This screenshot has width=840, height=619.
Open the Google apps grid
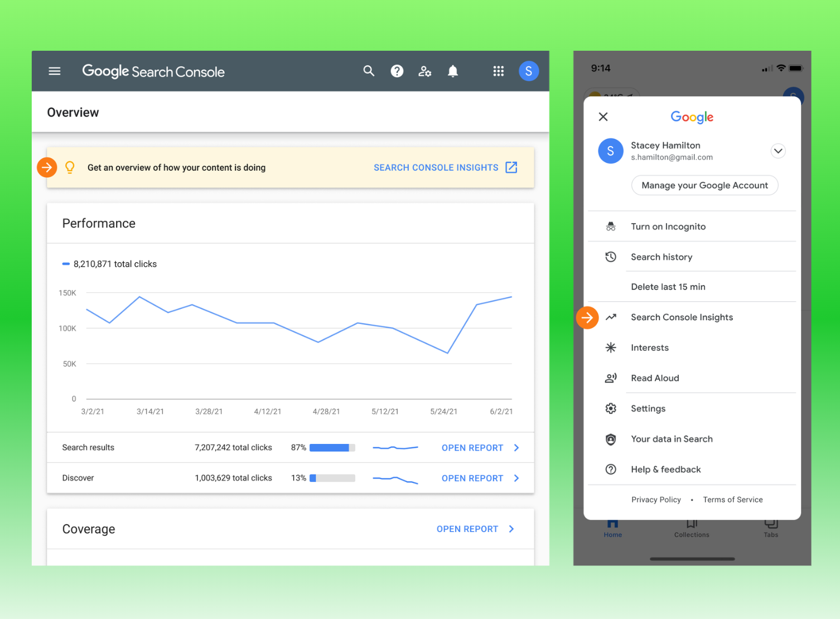coord(498,71)
